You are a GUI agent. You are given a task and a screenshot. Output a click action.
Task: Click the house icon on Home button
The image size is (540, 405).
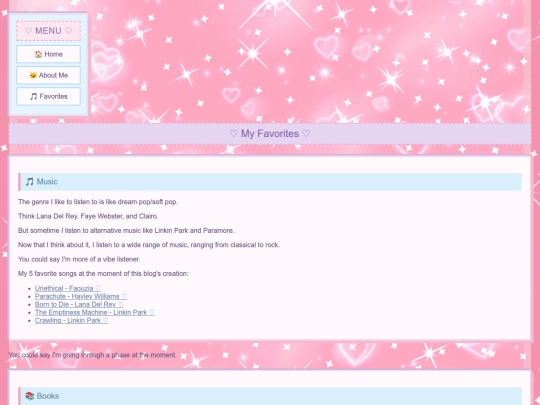(x=38, y=54)
